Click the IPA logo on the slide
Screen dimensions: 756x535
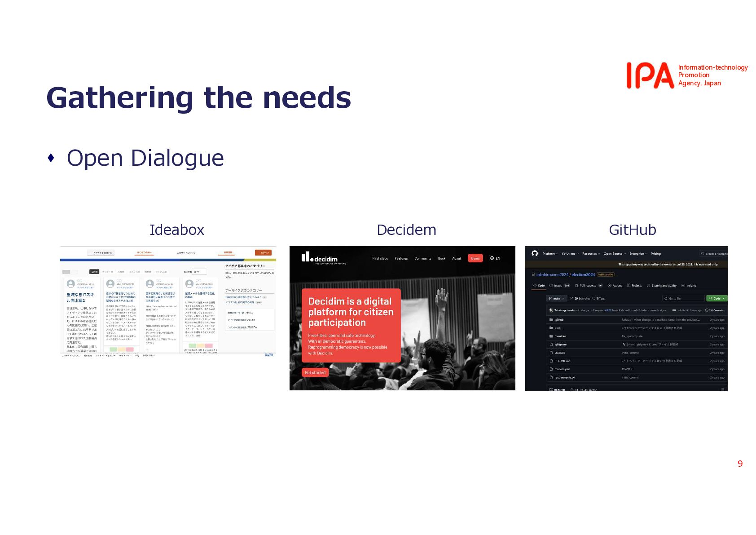point(650,75)
